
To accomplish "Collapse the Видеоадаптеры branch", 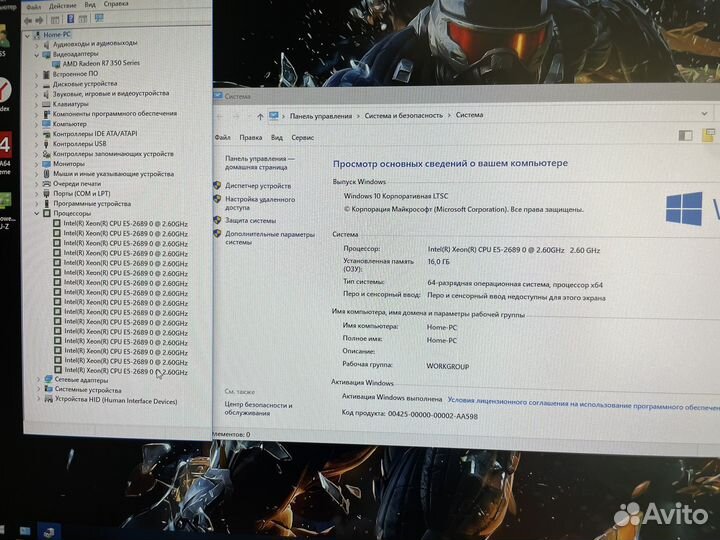I will pyautogui.click(x=36, y=55).
